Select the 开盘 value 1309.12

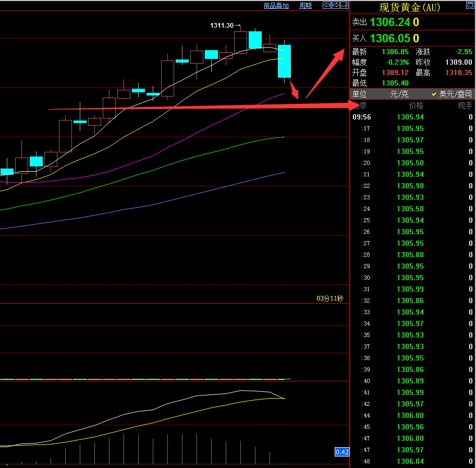click(395, 73)
